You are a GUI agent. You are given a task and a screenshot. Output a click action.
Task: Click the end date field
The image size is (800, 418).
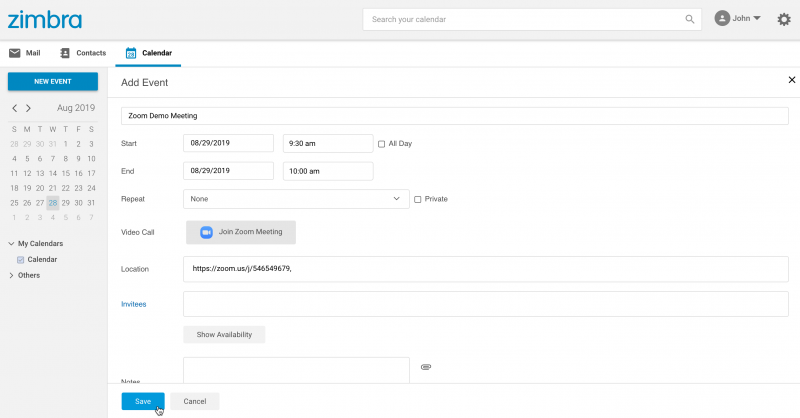click(x=229, y=171)
